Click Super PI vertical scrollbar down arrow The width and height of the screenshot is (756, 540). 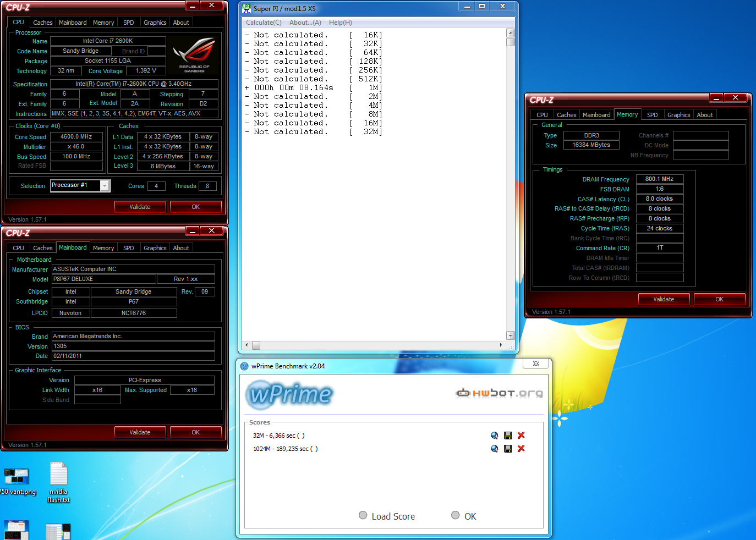[x=510, y=335]
